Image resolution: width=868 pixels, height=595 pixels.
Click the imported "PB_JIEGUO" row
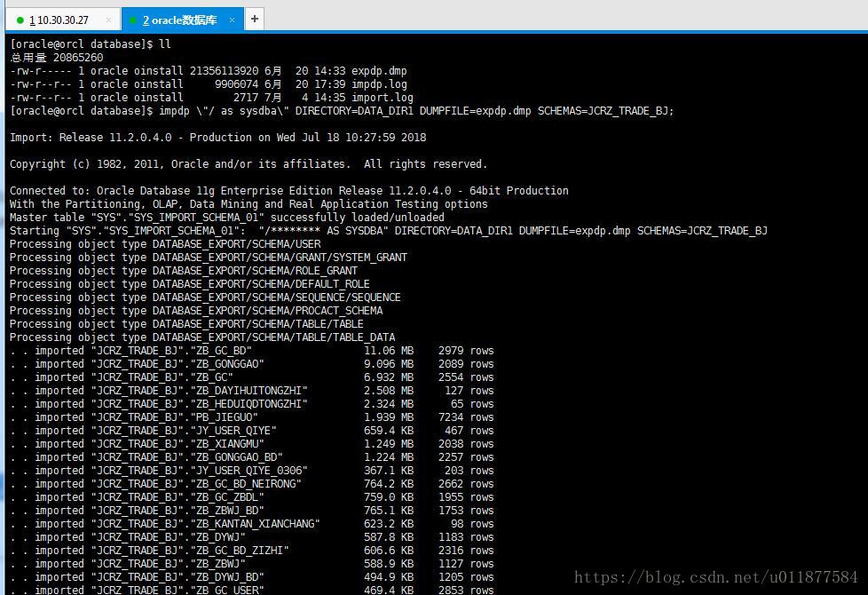click(x=252, y=416)
